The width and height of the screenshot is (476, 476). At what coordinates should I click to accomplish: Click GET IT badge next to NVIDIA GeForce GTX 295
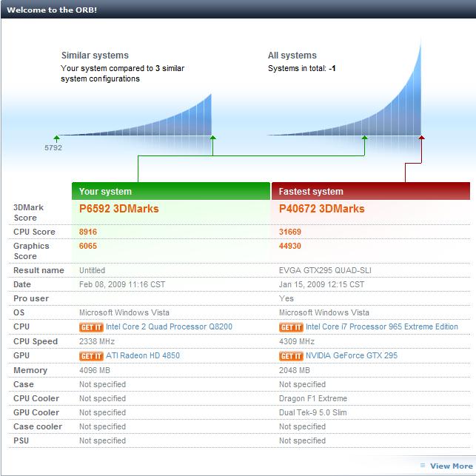291,356
